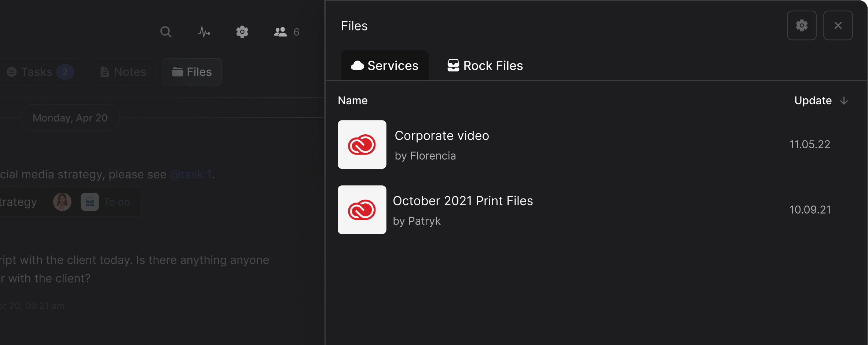Click the members icon showing 6 people
Image resolution: width=868 pixels, height=345 pixels.
pos(281,32)
